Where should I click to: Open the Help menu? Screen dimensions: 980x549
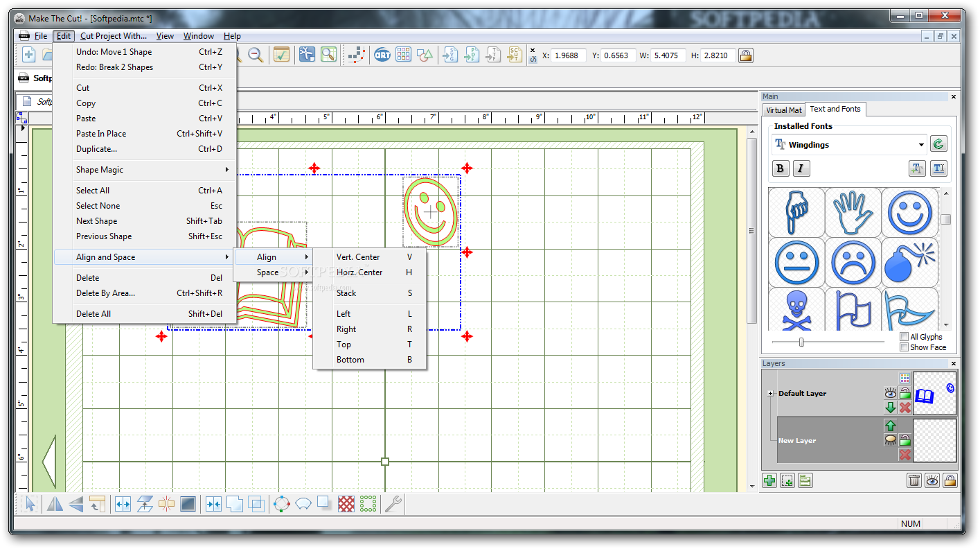(x=233, y=36)
